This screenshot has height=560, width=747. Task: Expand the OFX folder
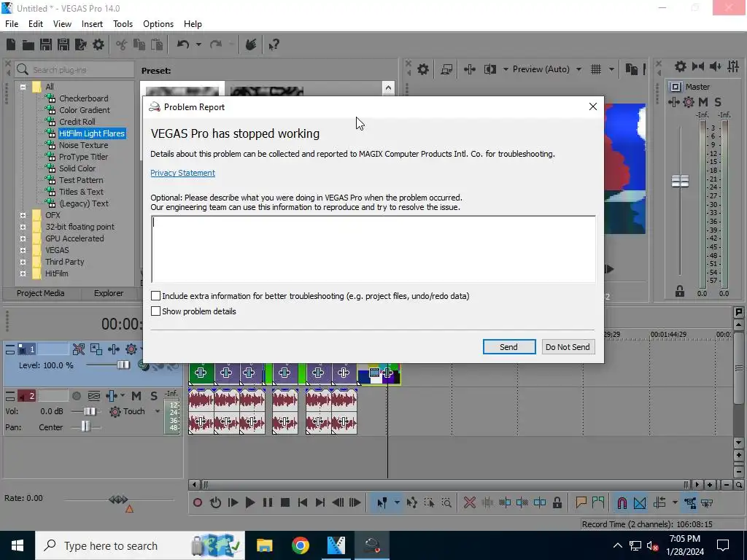point(23,215)
